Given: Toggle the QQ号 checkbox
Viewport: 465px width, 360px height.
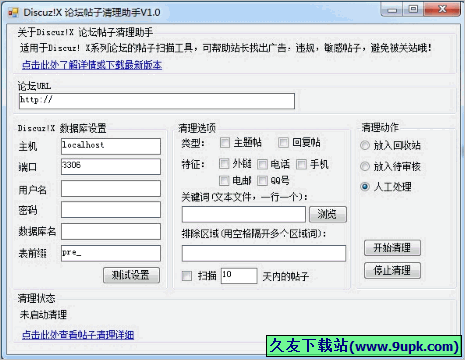Looking at the screenshot, I should 263,181.
